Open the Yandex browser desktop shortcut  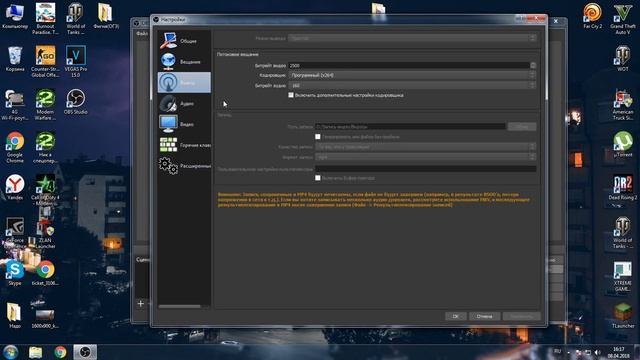[x=15, y=187]
